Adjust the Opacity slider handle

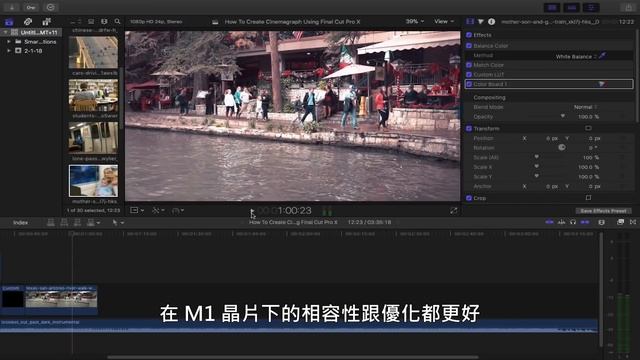[x=563, y=116]
